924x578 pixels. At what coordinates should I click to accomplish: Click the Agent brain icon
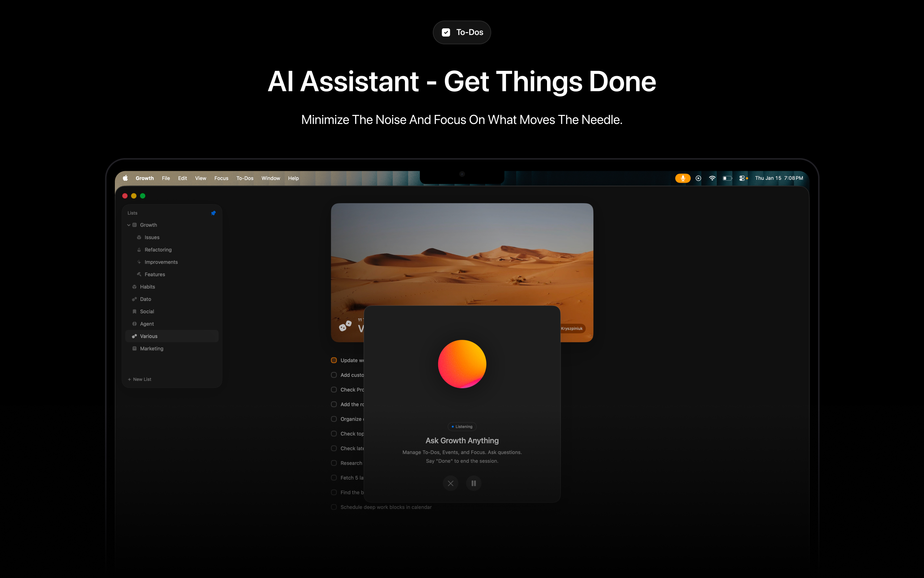pyautogui.click(x=134, y=324)
